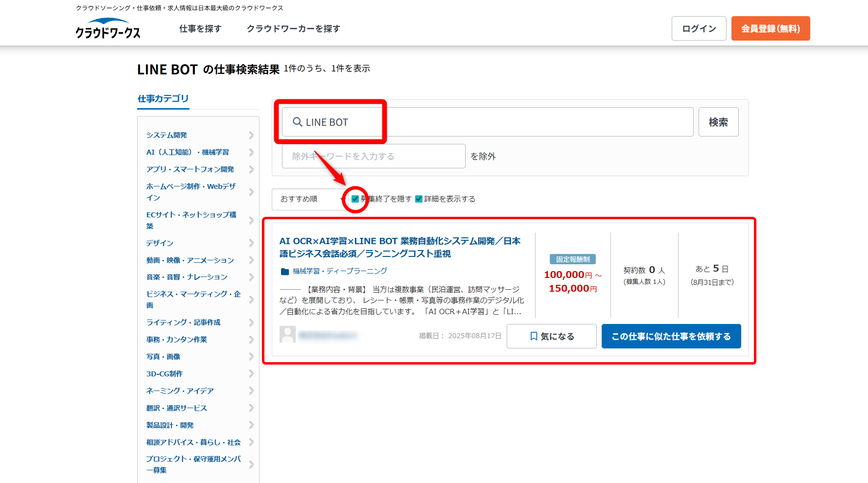
Task: Open ホームページ制作・Webデザイン category link
Action: (191, 192)
